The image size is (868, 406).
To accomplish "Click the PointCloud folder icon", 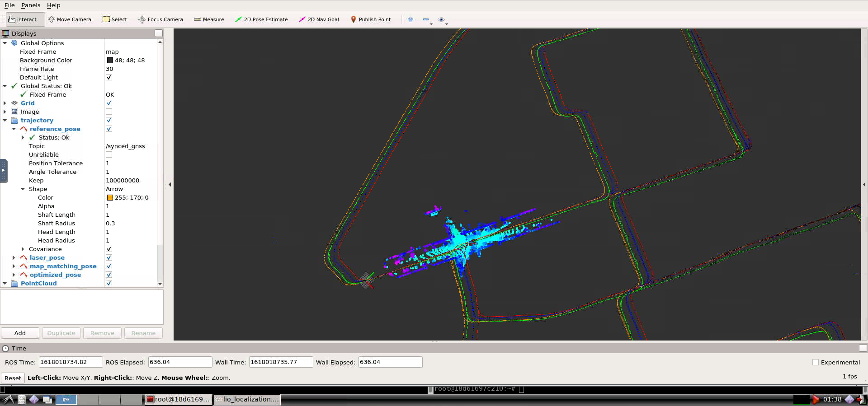I will (x=14, y=283).
